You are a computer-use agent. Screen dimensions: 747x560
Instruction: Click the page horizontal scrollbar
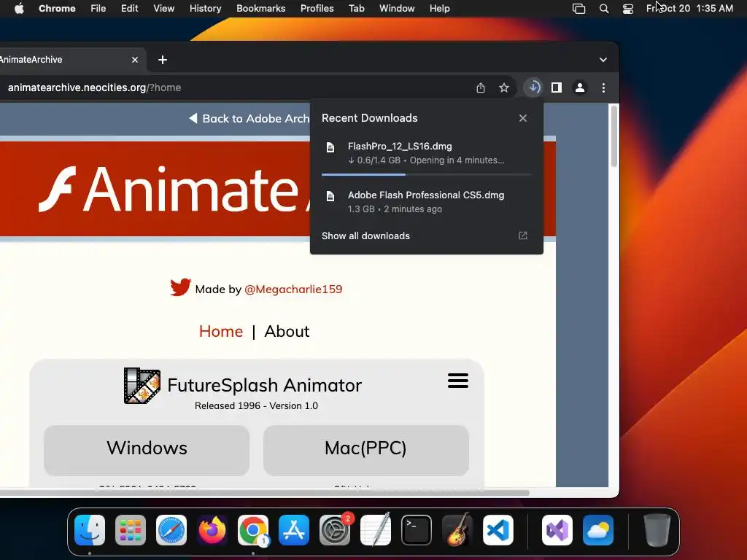pos(264,492)
